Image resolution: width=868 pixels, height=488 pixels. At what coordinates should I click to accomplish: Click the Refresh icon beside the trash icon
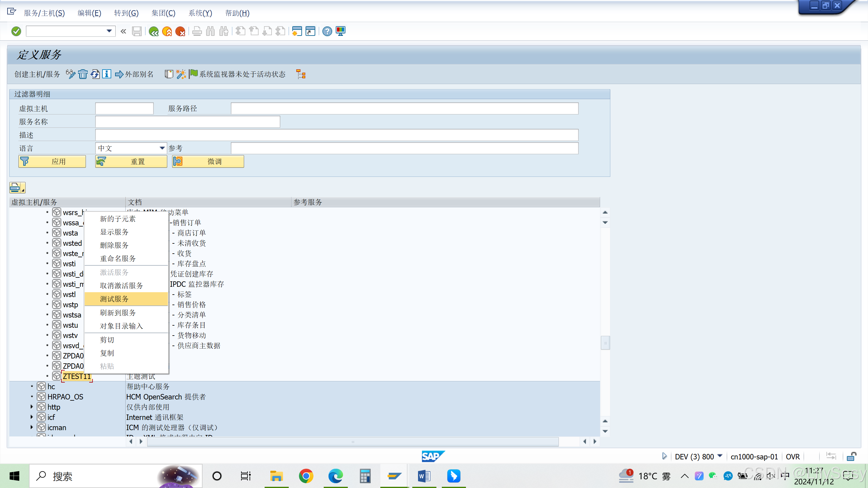click(x=95, y=74)
